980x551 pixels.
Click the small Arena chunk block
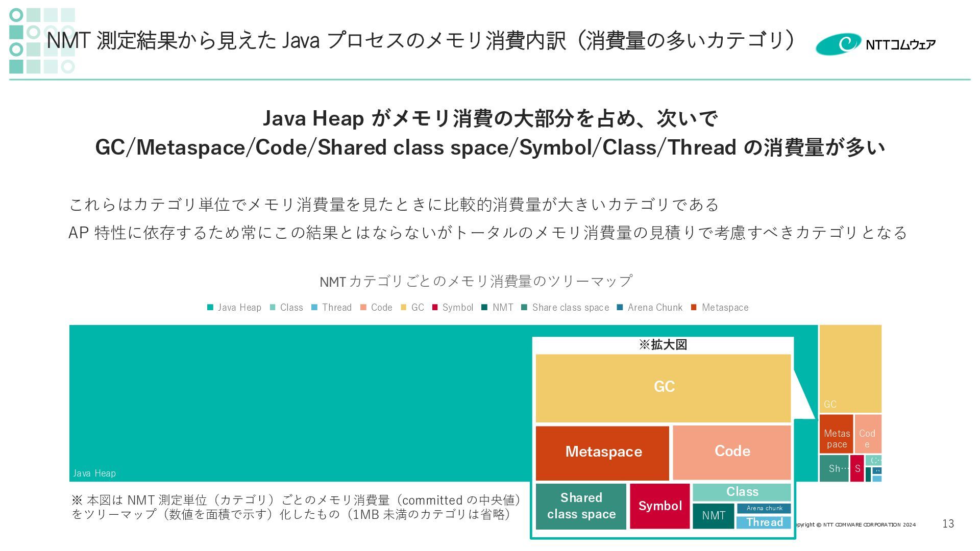[x=764, y=508]
